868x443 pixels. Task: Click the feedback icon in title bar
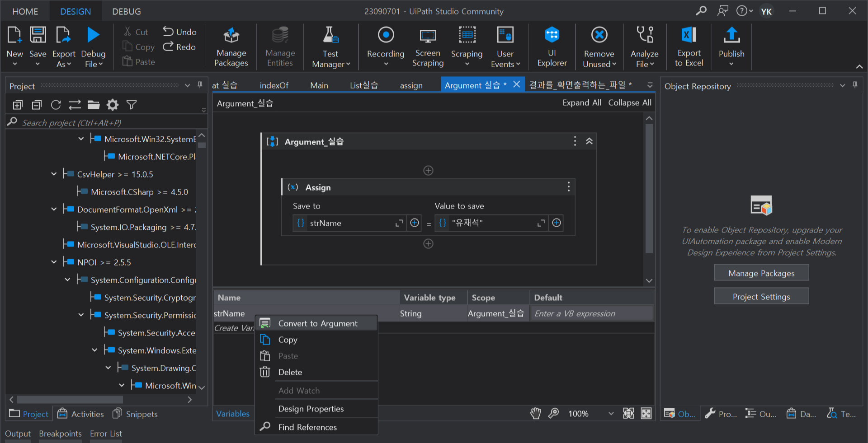(x=723, y=11)
